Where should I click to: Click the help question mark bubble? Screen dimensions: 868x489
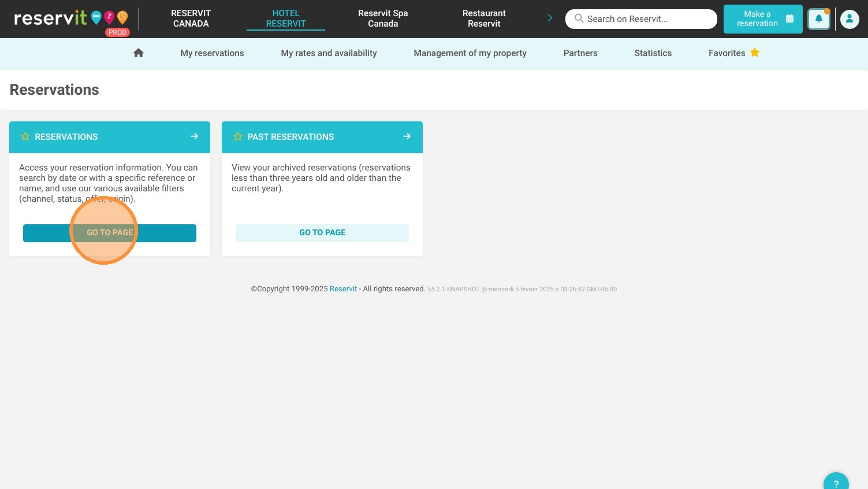point(836,482)
